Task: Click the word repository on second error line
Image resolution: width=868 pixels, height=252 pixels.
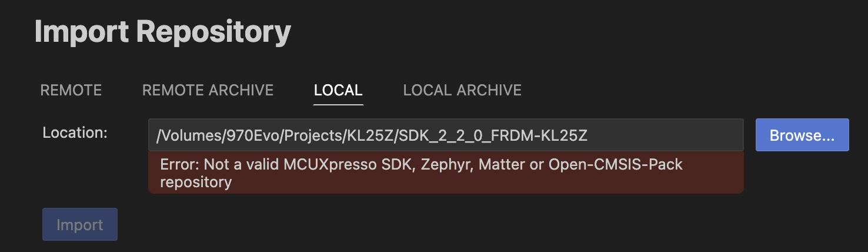Action: [196, 182]
